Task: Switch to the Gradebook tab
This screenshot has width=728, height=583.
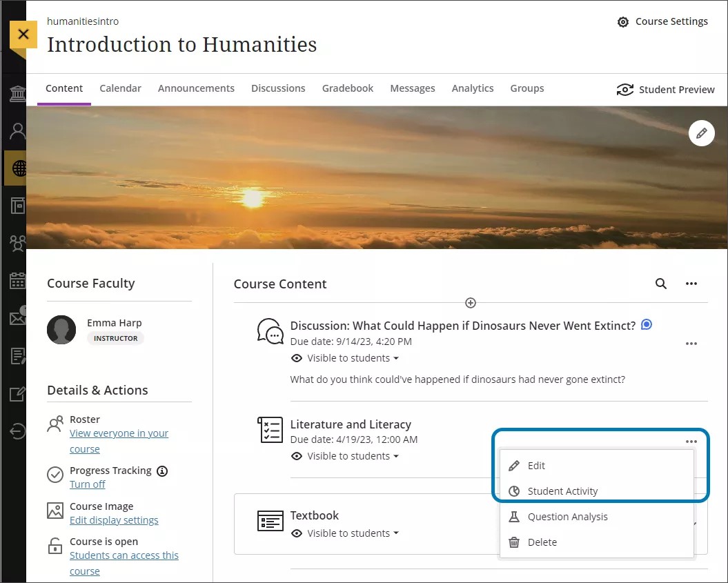Action: [x=348, y=88]
